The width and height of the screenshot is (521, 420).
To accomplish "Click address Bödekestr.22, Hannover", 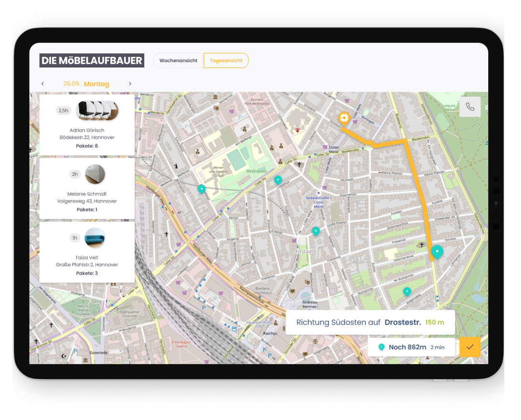I will [87, 137].
